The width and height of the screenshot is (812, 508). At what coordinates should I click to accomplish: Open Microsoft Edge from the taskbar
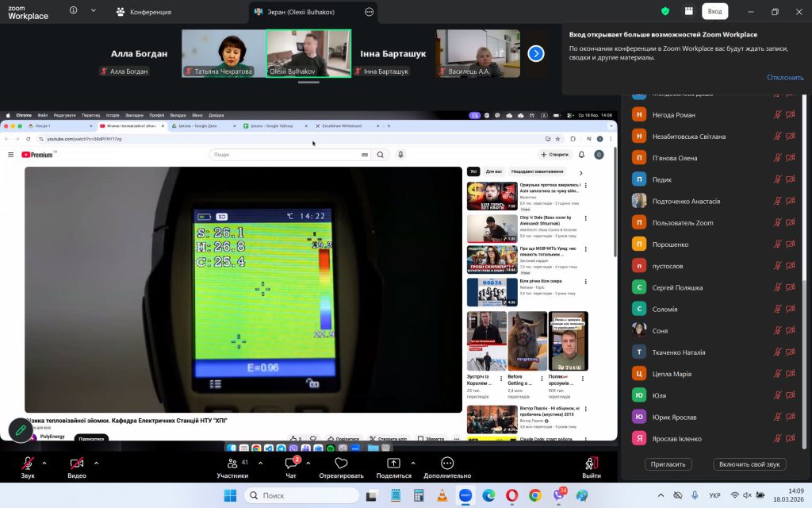[488, 495]
